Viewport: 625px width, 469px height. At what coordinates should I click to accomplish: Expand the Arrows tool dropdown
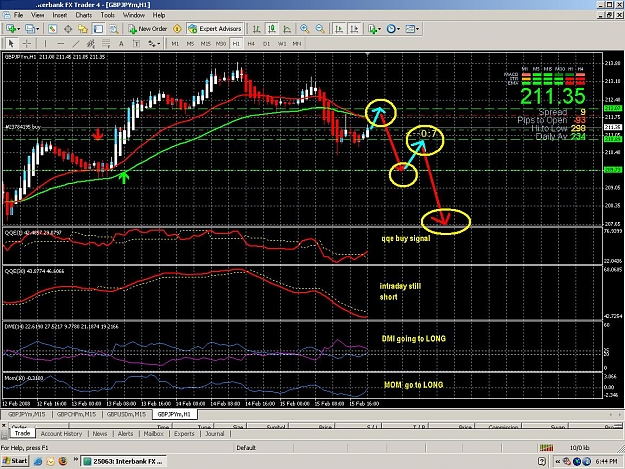coord(159,43)
